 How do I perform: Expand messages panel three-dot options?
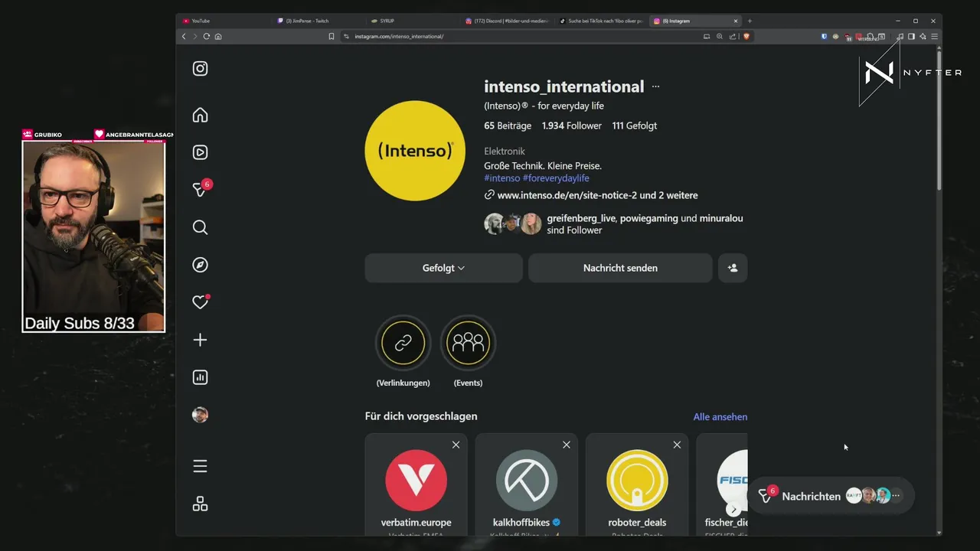pyautogui.click(x=896, y=496)
